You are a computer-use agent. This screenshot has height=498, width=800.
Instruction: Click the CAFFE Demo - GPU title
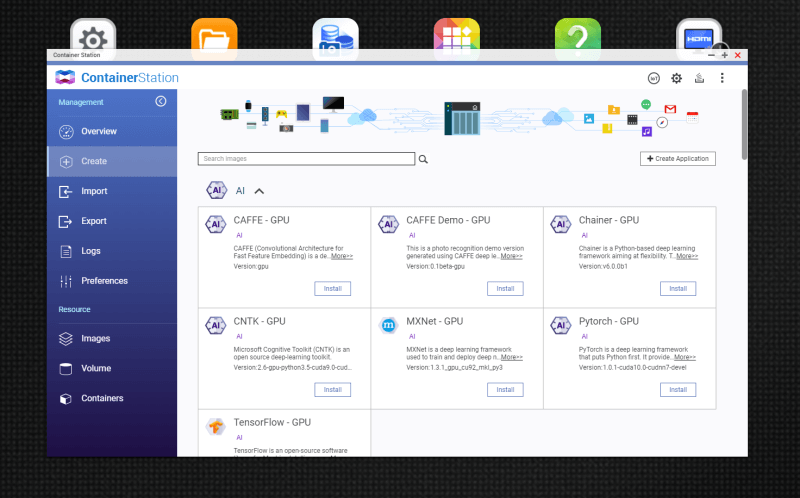448,220
